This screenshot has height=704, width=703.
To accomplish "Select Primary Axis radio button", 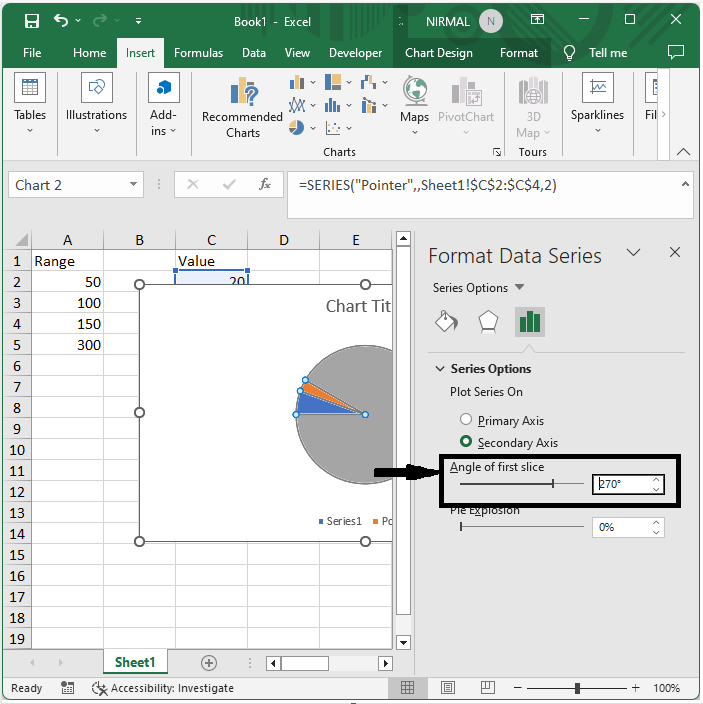I will [x=466, y=419].
